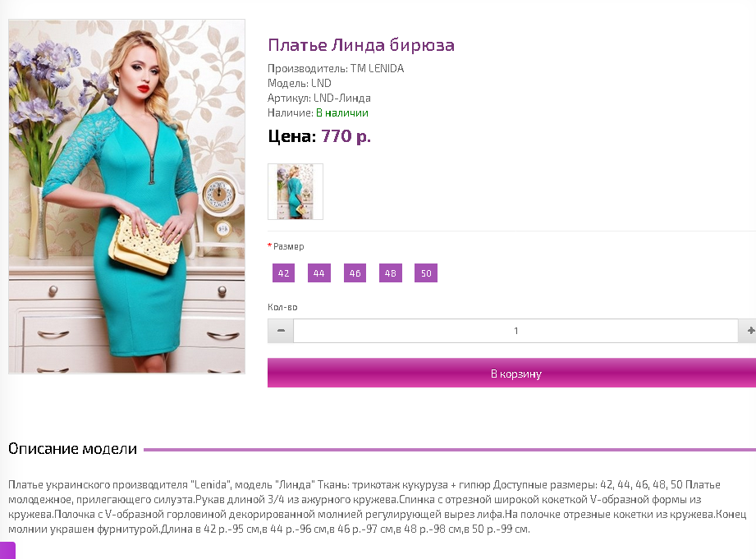Click the purple tab at bottom-left corner
This screenshot has width=756, height=559.
pos(7,550)
